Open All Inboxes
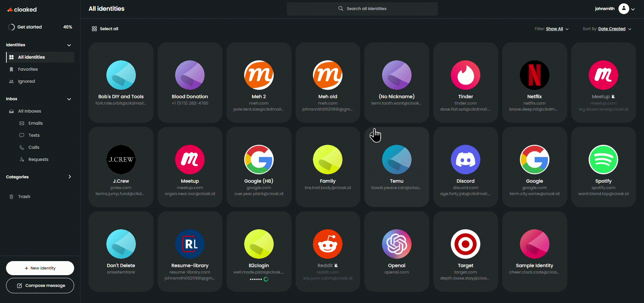 pos(40,111)
